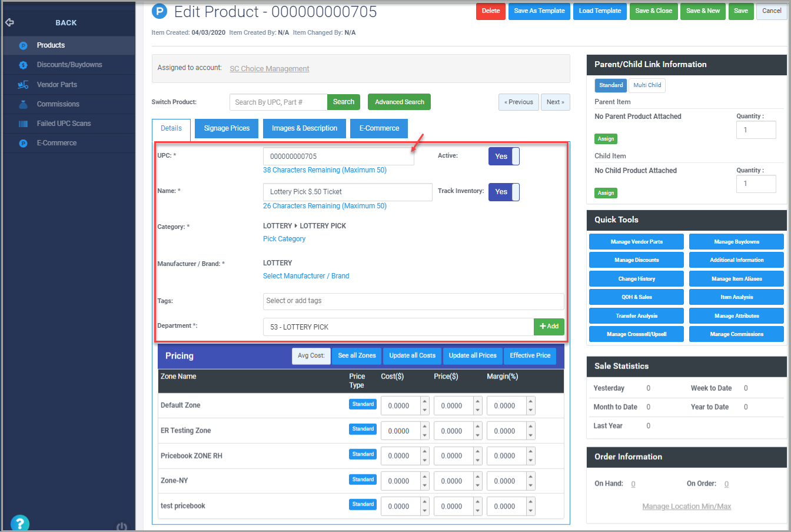The image size is (791, 532).
Task: Click Load Template button
Action: click(x=600, y=11)
